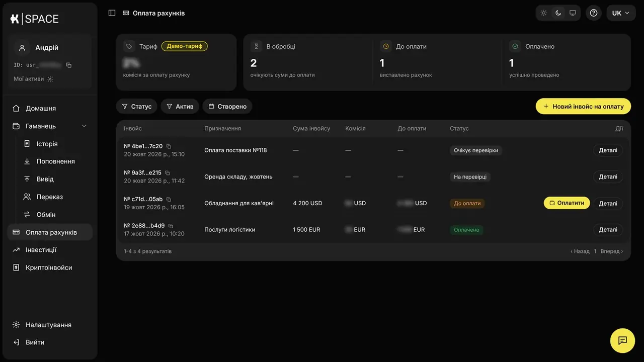
Task: Create Новий інвойс на оплату
Action: pyautogui.click(x=583, y=107)
